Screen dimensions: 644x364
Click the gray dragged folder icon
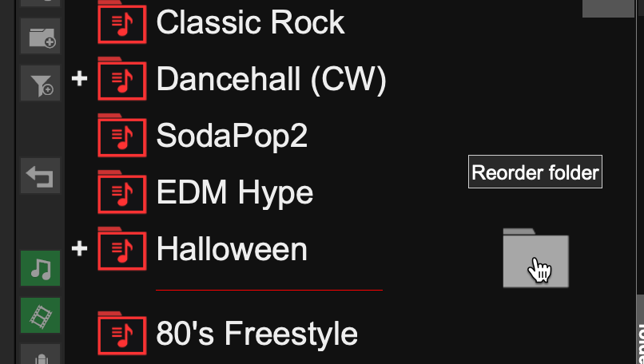coord(535,258)
